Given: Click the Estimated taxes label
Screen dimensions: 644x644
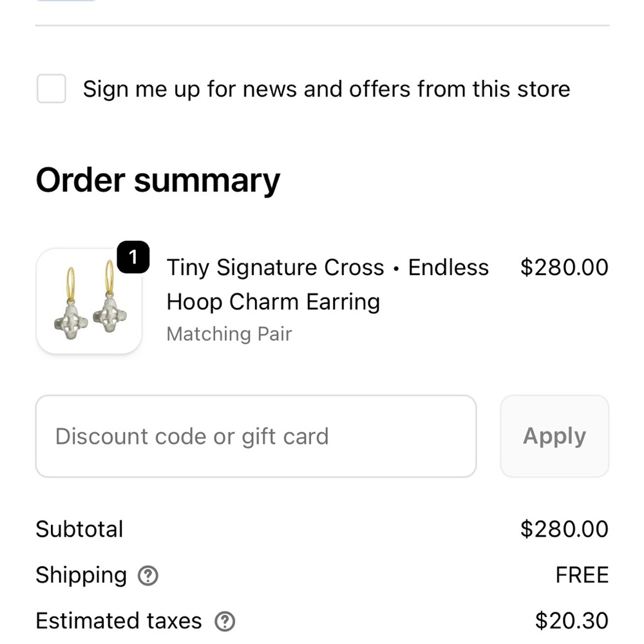Looking at the screenshot, I should coord(118,621).
